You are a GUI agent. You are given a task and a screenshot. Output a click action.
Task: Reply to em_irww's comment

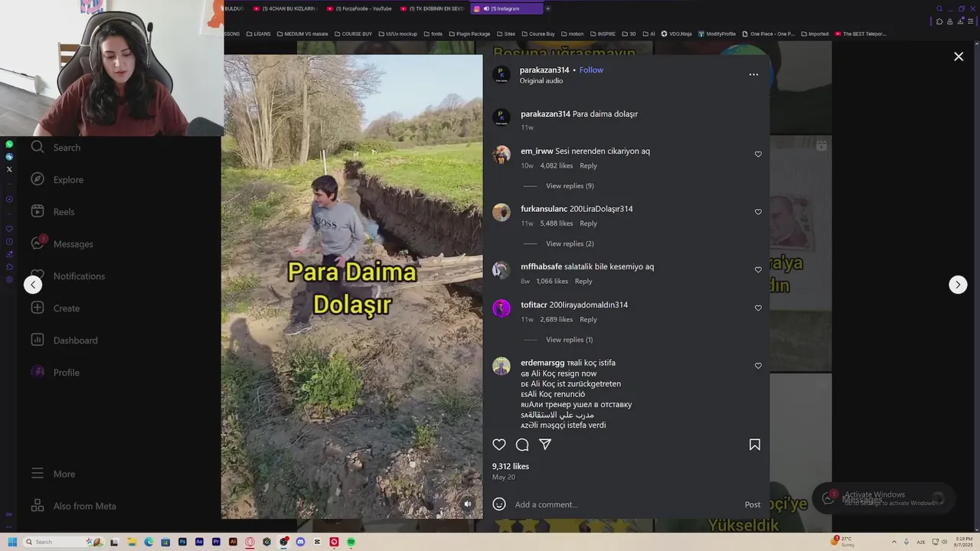[x=588, y=165]
